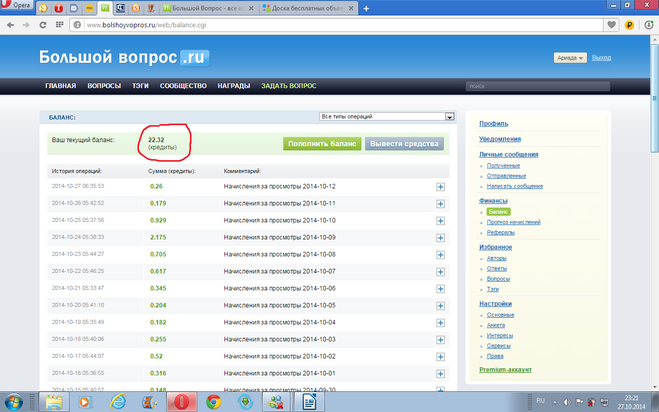Click the 'Выход' logout link
This screenshot has width=659, height=412.
point(601,58)
